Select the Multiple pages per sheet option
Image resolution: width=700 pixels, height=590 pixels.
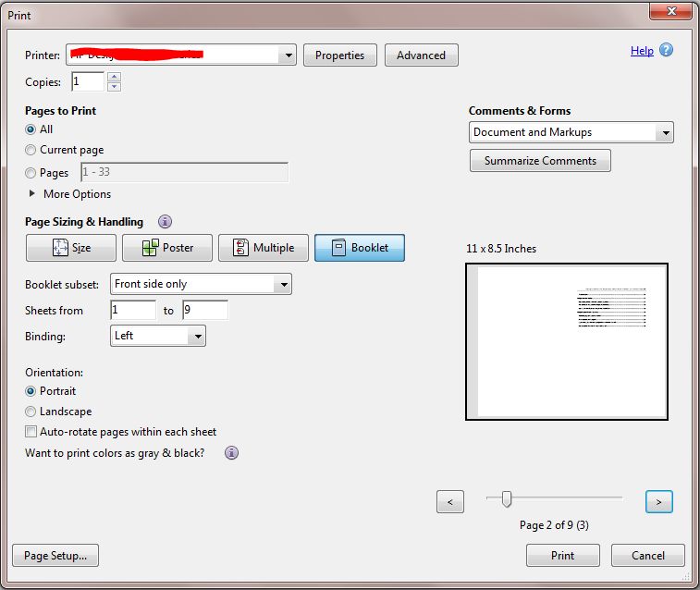(x=264, y=248)
